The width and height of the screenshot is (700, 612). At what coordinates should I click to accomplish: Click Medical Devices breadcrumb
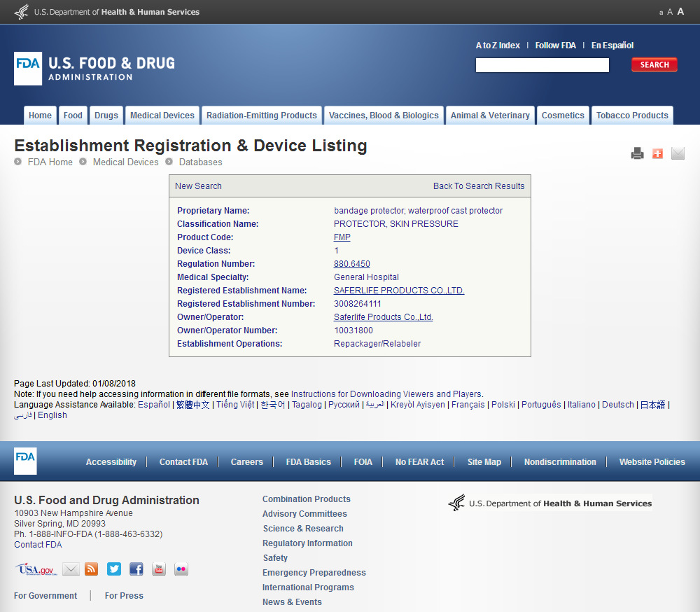pyautogui.click(x=125, y=162)
